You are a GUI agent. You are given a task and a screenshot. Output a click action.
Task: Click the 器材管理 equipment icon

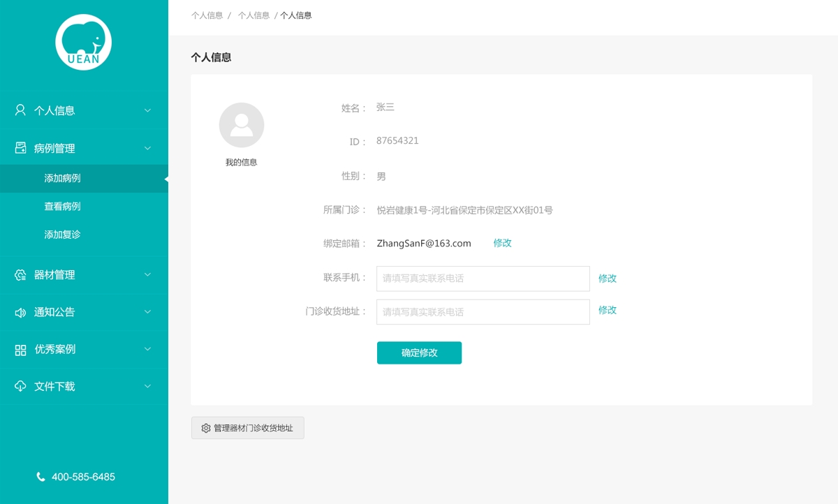(x=20, y=275)
